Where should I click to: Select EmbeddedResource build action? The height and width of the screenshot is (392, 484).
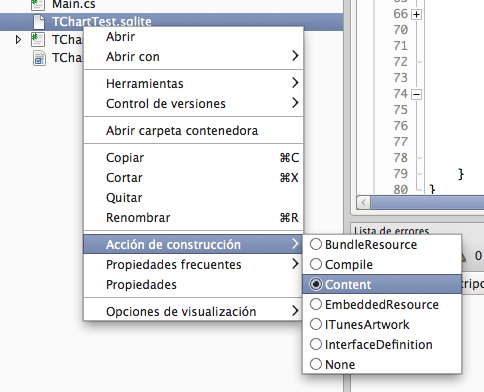point(382,304)
